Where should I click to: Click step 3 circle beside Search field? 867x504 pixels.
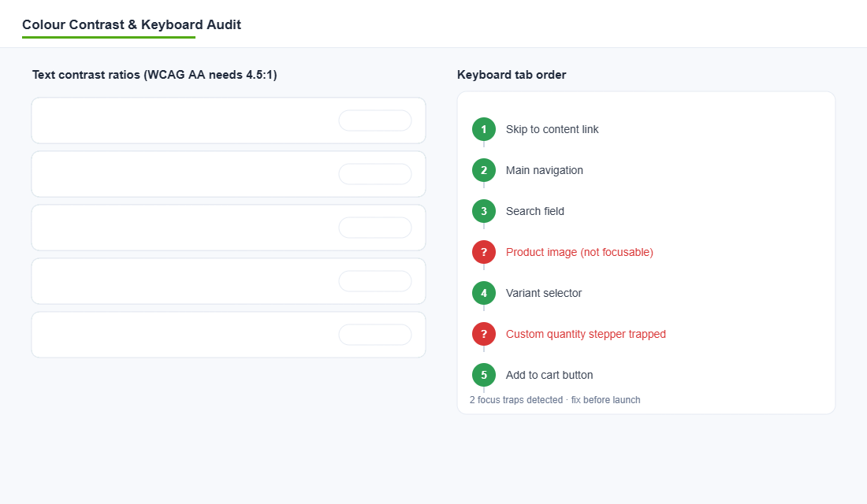pos(484,211)
